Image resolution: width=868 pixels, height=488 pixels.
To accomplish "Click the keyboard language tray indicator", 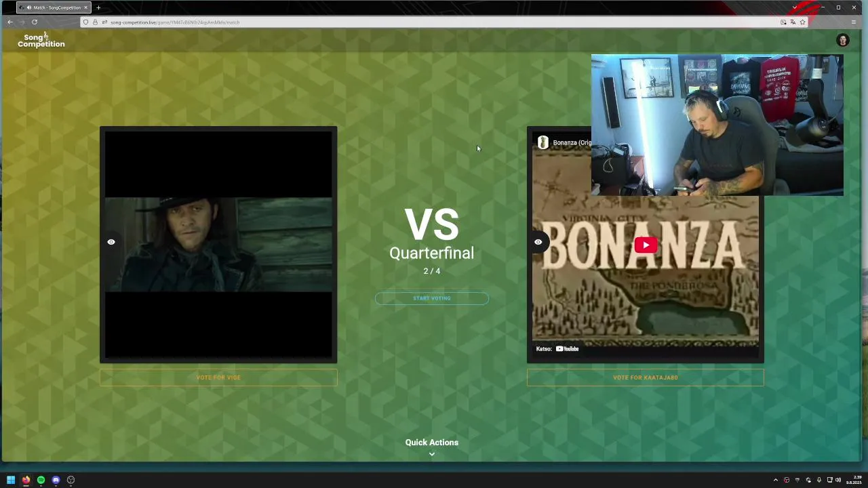I will click(797, 480).
